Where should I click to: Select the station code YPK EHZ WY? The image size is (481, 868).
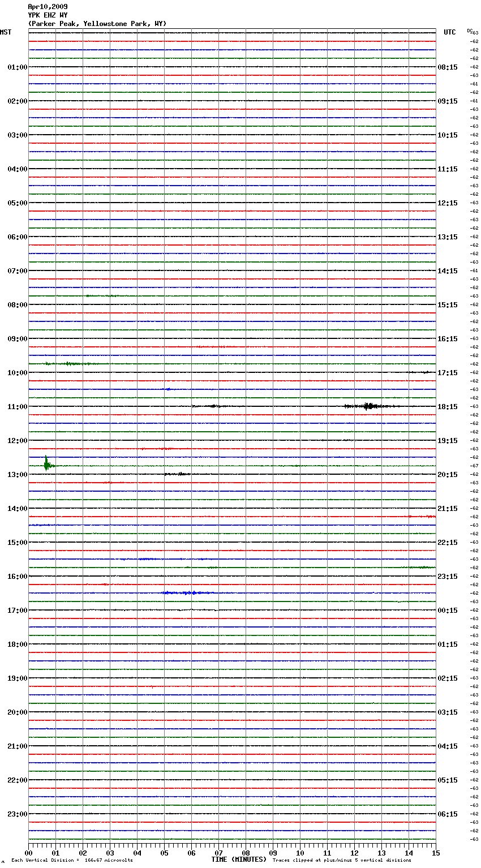coord(48,15)
